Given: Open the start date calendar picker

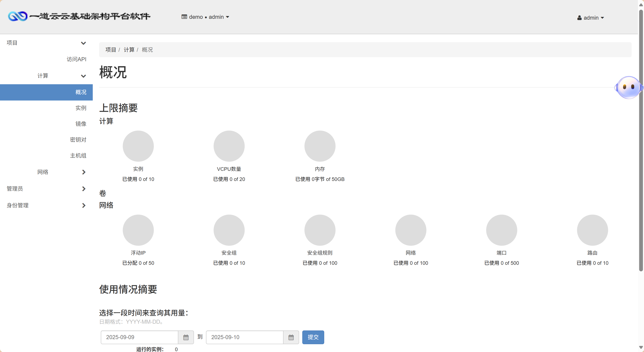Looking at the screenshot, I should point(186,337).
